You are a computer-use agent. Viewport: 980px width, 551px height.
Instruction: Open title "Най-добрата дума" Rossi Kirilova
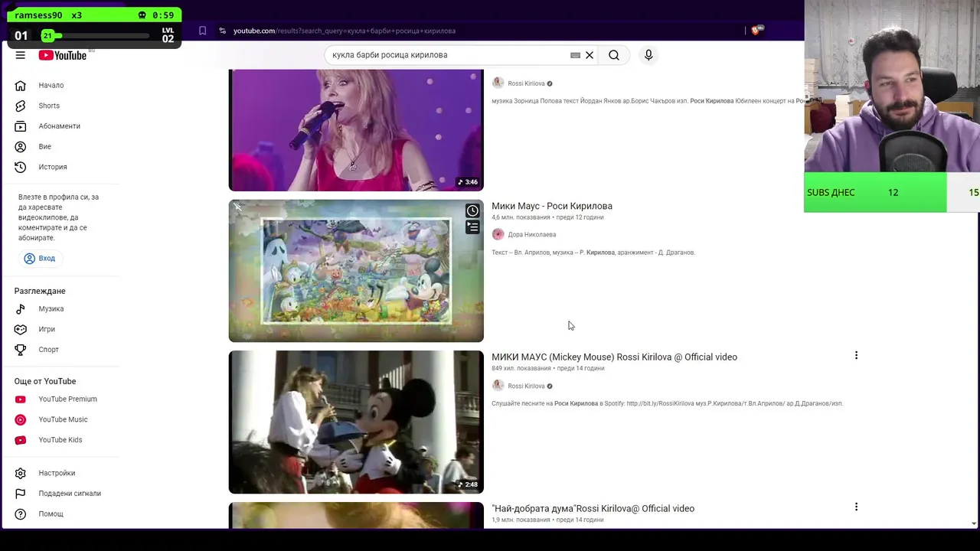point(593,508)
